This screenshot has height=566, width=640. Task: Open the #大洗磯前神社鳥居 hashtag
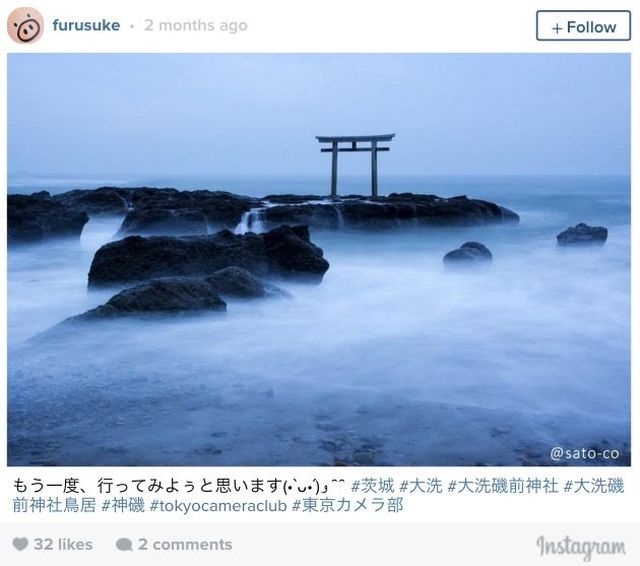click(x=318, y=495)
